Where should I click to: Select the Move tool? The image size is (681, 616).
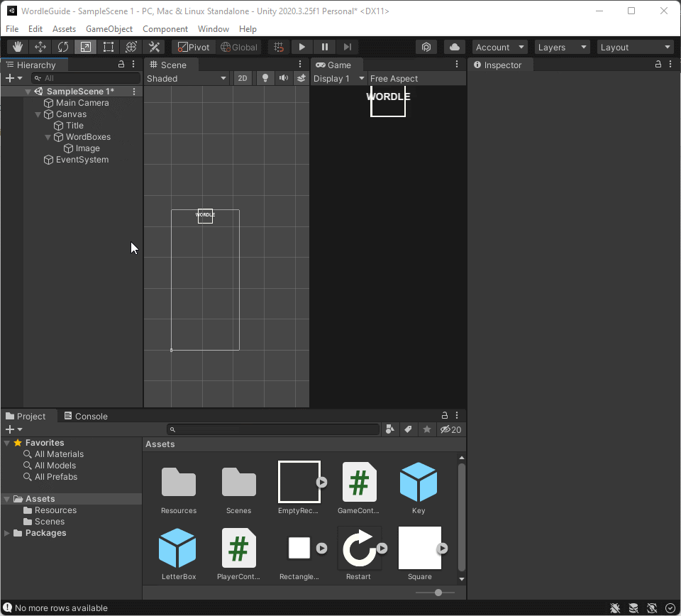[40, 47]
